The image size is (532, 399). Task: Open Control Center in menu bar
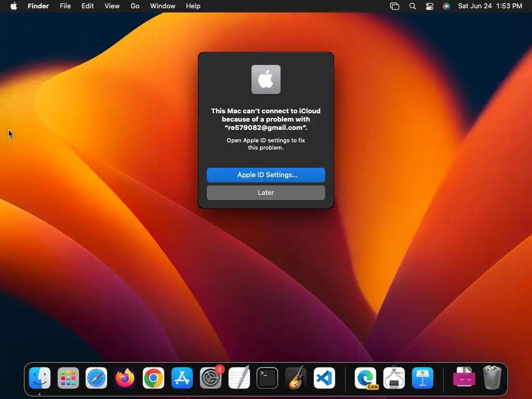[x=430, y=6]
